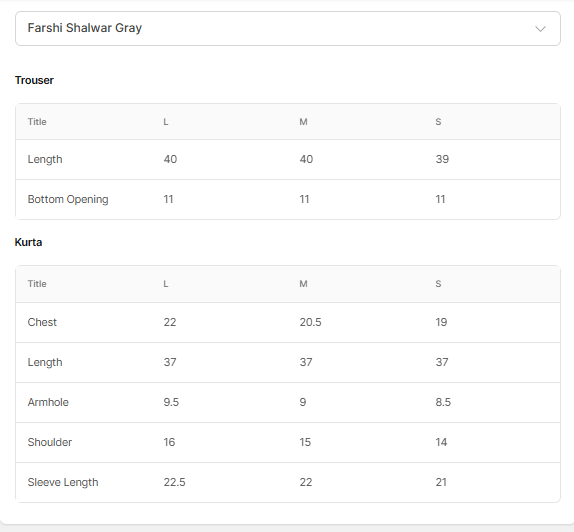Click the Bottom Opening row label

68,200
